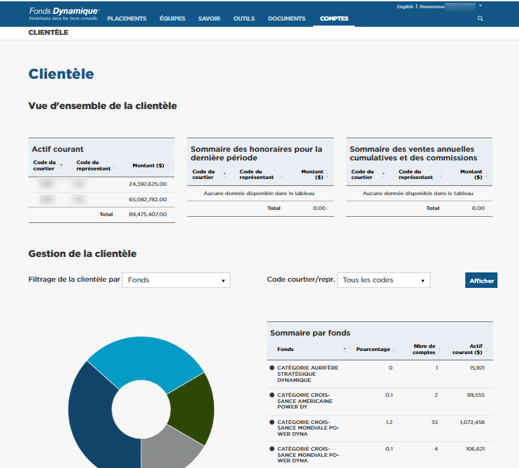The image size is (519, 468).
Task: Click the CLIENTÈLE submenu link
Action: [x=48, y=33]
